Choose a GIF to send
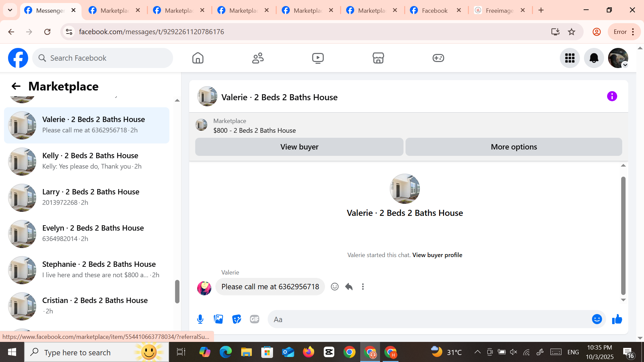The width and height of the screenshot is (644, 362). (x=255, y=319)
